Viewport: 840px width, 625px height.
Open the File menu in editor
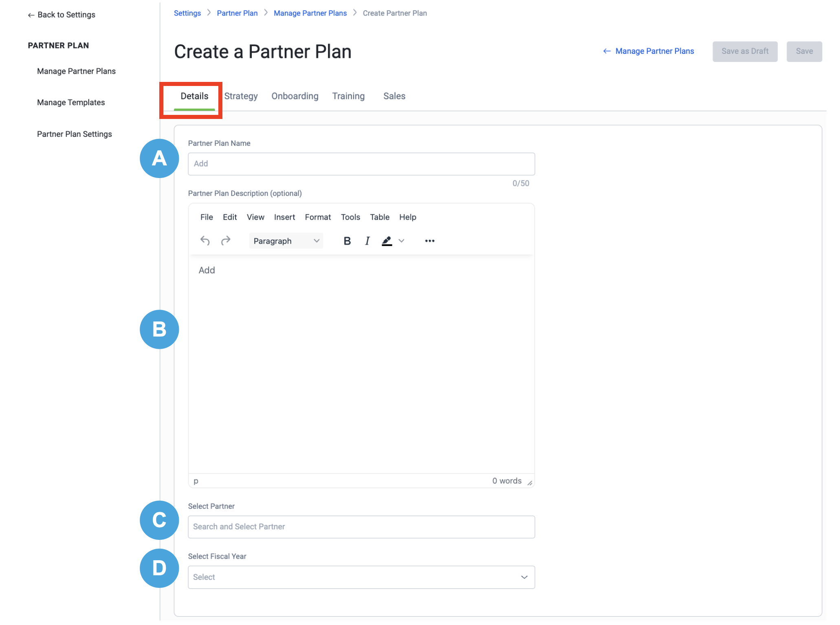coord(207,218)
